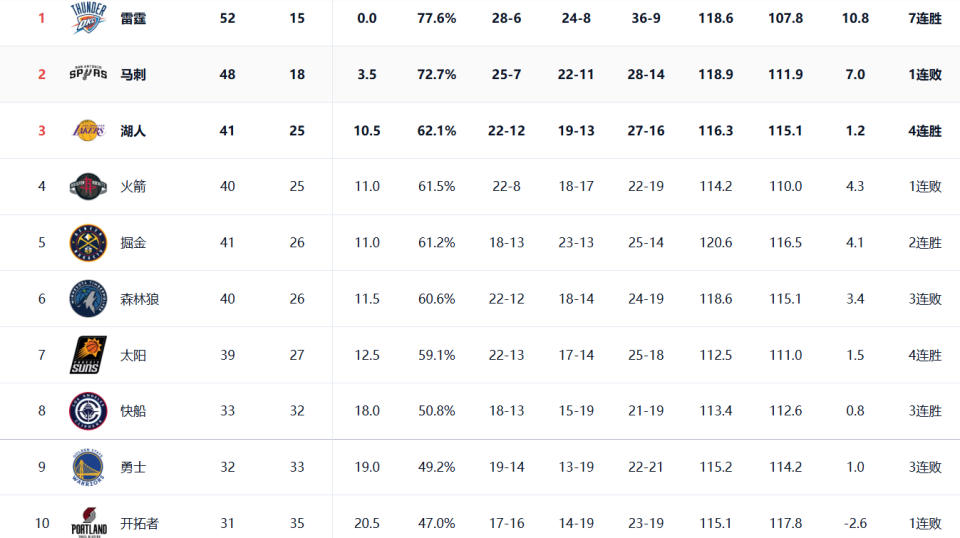Click the Suns team logo
Image resolution: width=960 pixels, height=538 pixels.
(x=88, y=355)
